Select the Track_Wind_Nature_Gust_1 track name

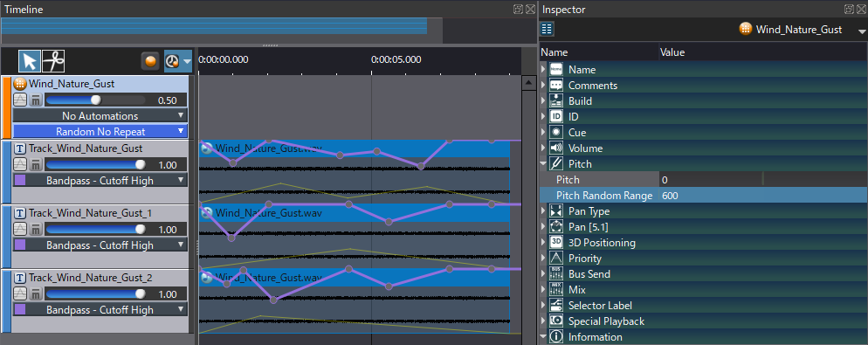90,213
